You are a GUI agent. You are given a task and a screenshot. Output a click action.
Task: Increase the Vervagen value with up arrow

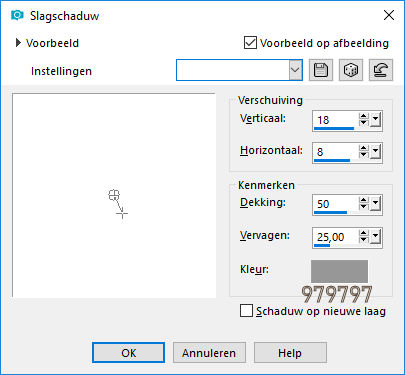pos(363,234)
